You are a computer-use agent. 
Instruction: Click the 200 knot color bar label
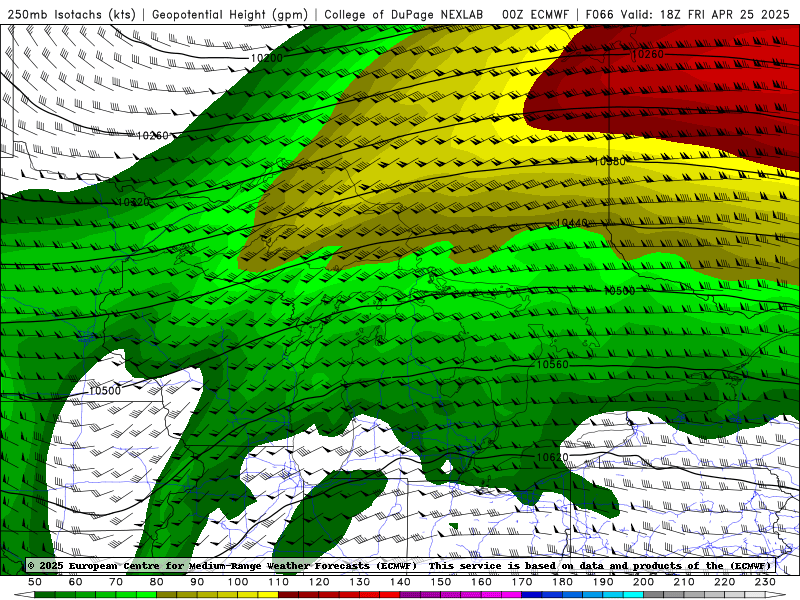point(644,582)
